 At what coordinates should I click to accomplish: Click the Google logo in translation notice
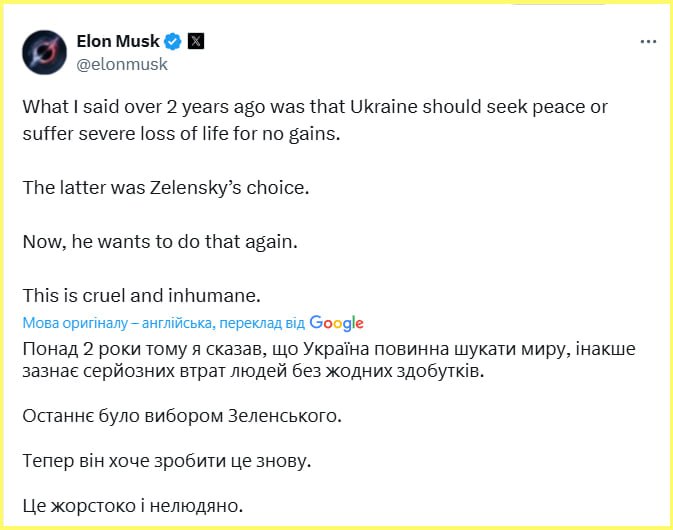[x=336, y=323]
